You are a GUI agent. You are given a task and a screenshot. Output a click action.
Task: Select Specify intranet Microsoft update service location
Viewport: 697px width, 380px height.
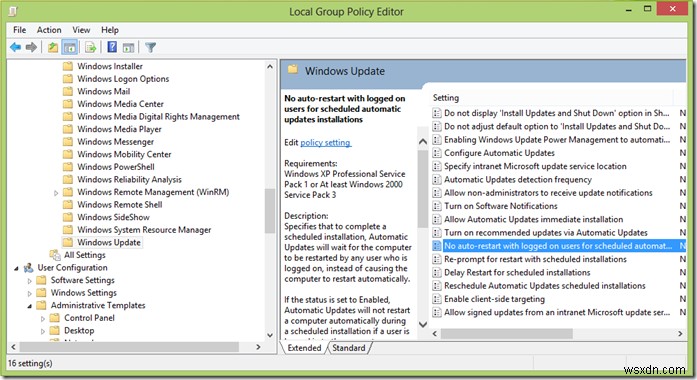[535, 166]
